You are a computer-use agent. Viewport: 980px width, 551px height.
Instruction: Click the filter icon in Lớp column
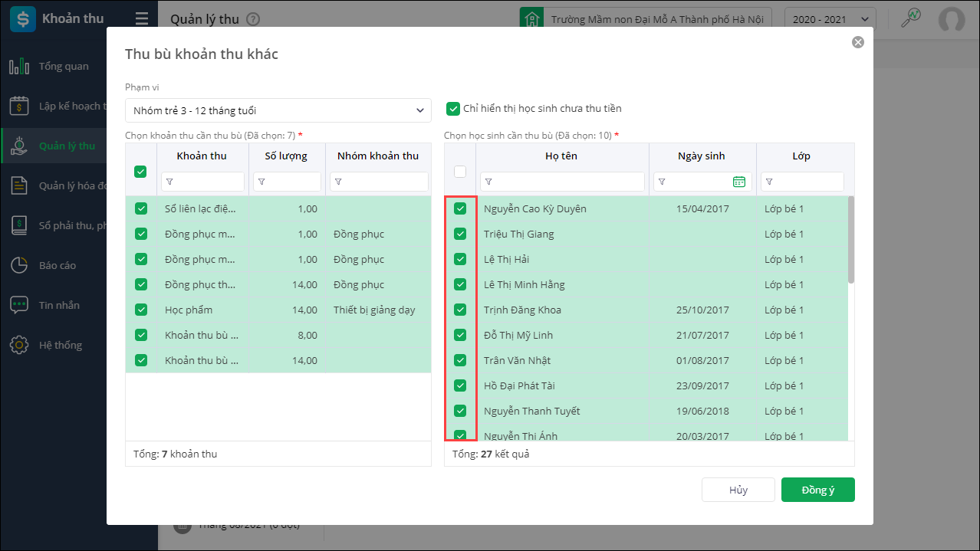point(768,182)
